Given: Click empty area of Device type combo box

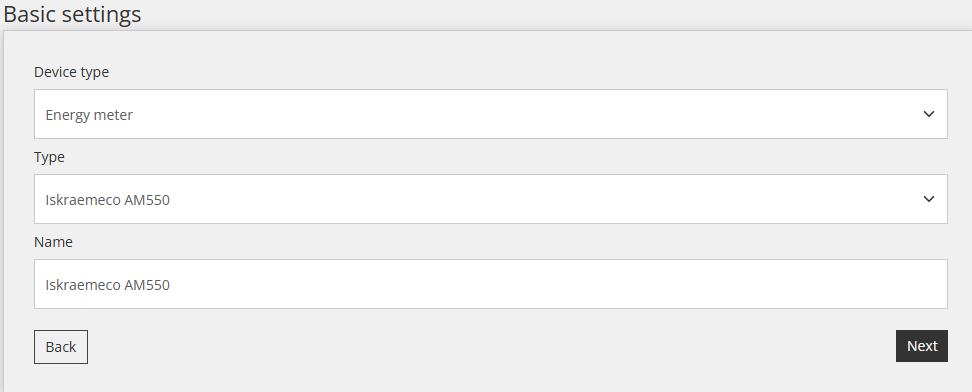Looking at the screenshot, I should (527, 114).
